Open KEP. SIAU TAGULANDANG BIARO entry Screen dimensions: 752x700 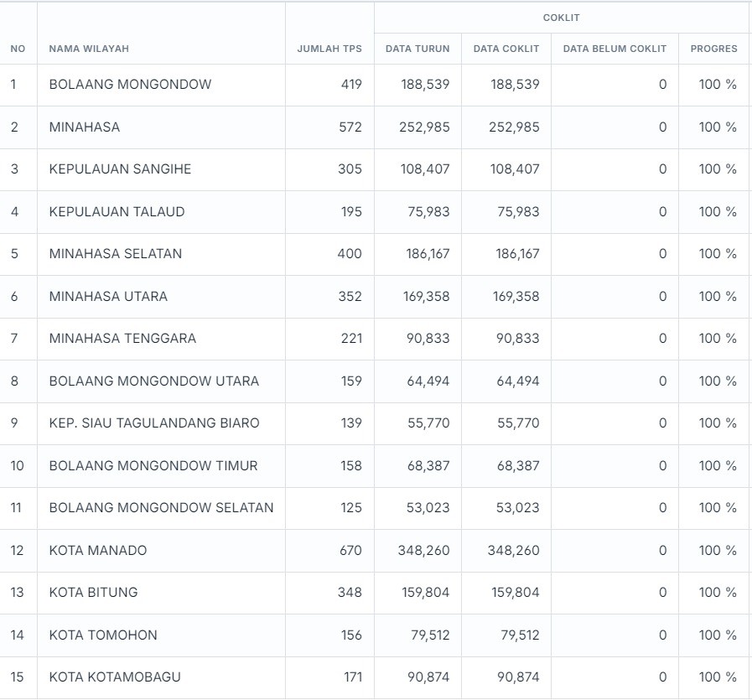point(154,423)
